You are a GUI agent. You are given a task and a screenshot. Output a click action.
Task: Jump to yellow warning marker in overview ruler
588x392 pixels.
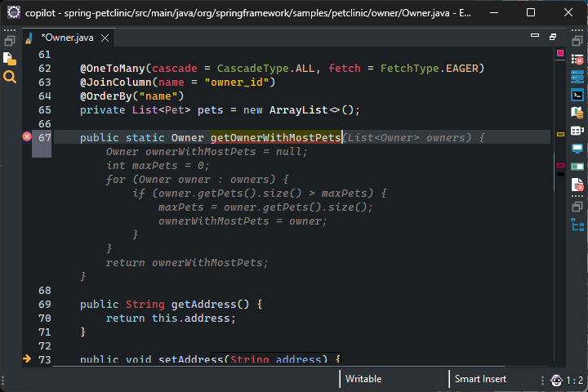point(560,134)
